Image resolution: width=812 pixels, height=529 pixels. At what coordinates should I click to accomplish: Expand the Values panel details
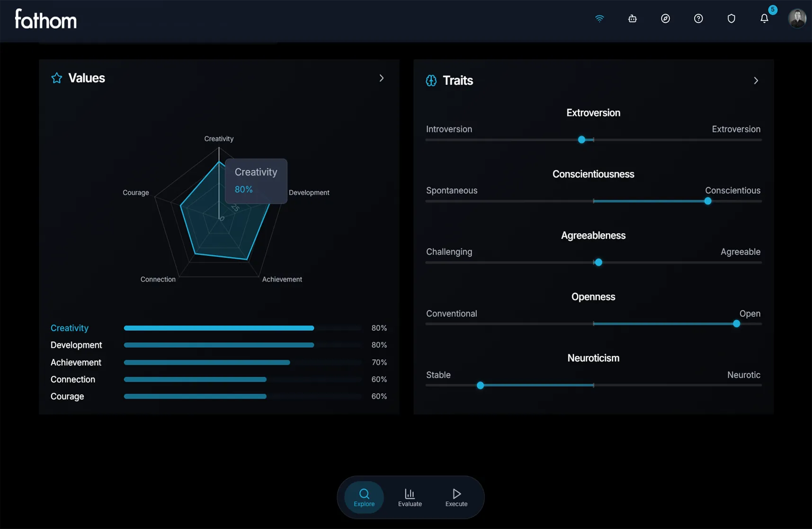coord(382,78)
